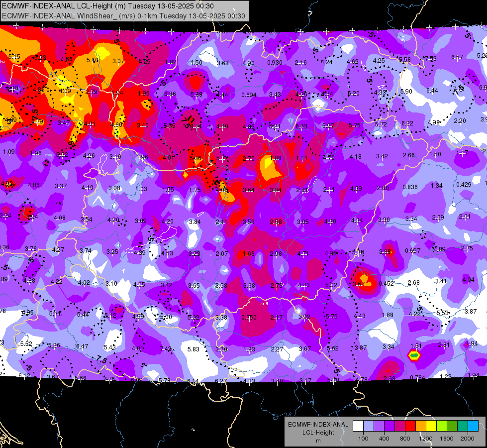The width and height of the screenshot is (487, 448).
Task: Click the 'LCL-Height (m)' title line
Action: pyautogui.click(x=108, y=6)
